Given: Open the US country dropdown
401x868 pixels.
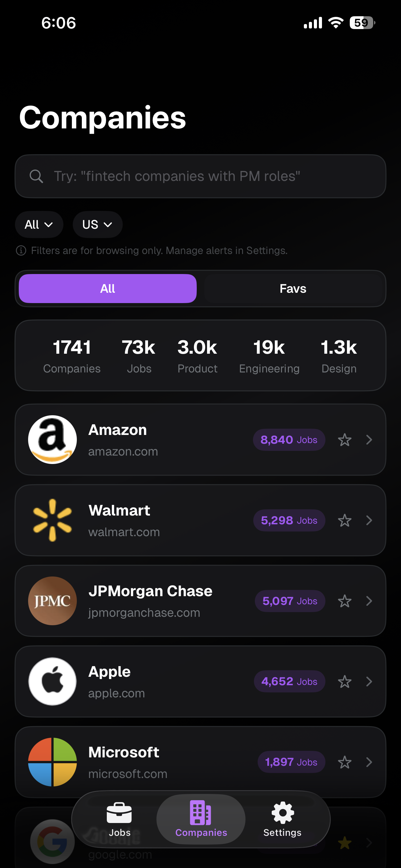Looking at the screenshot, I should [97, 224].
